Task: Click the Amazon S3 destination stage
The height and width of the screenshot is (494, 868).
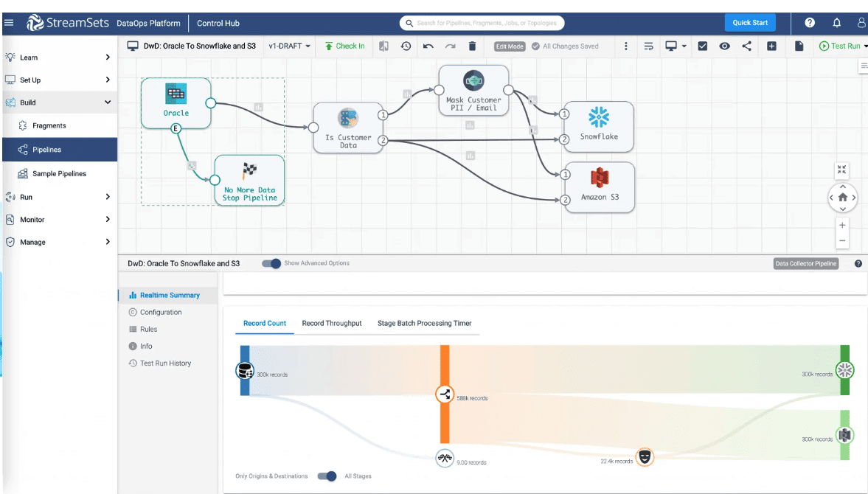Action: (598, 187)
